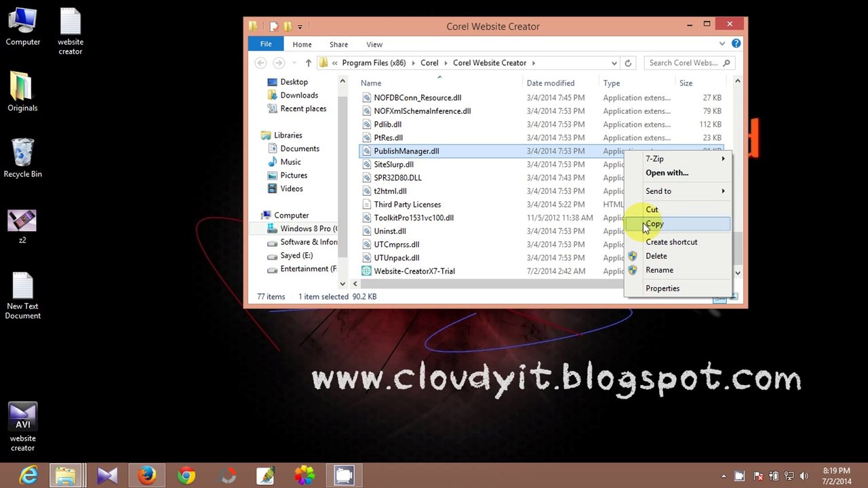
Task: Choose Open with... in context menu
Action: tap(678, 173)
